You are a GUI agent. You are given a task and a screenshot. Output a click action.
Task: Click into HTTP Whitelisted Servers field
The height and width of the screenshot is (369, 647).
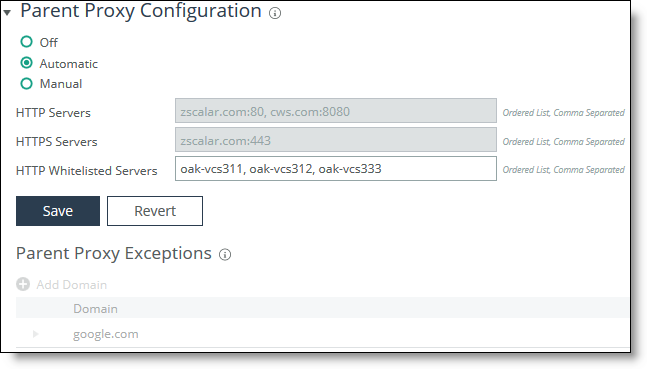[336, 168]
